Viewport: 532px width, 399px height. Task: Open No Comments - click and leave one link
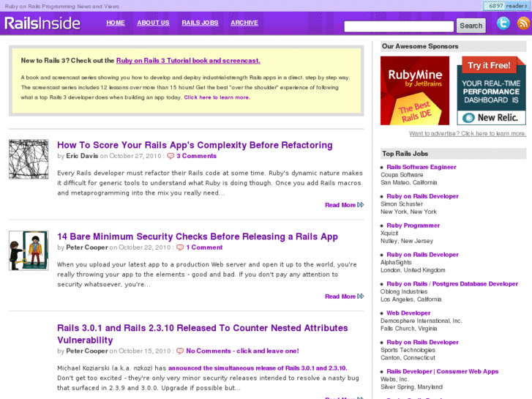(x=243, y=351)
